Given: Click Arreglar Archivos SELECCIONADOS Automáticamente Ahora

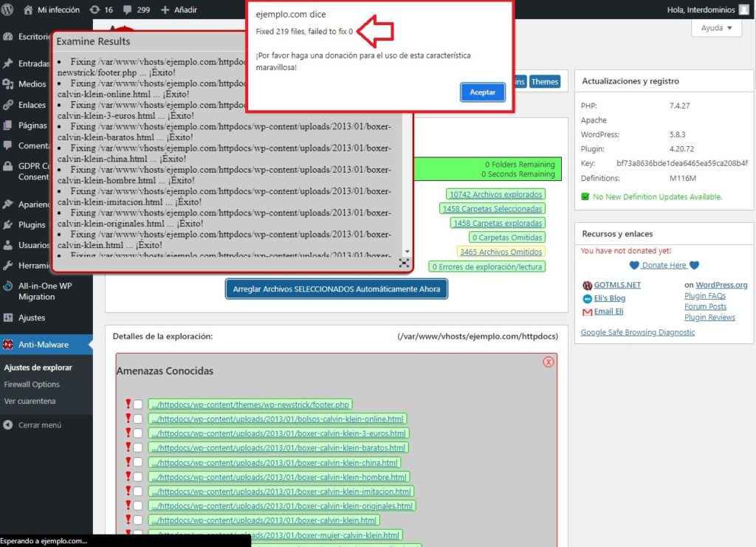Looking at the screenshot, I should click(337, 289).
